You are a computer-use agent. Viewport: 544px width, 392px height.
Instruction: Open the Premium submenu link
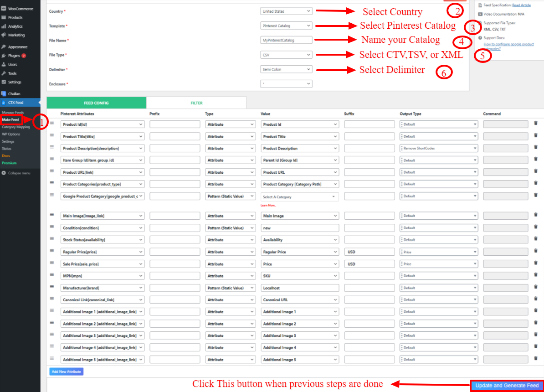click(x=10, y=163)
